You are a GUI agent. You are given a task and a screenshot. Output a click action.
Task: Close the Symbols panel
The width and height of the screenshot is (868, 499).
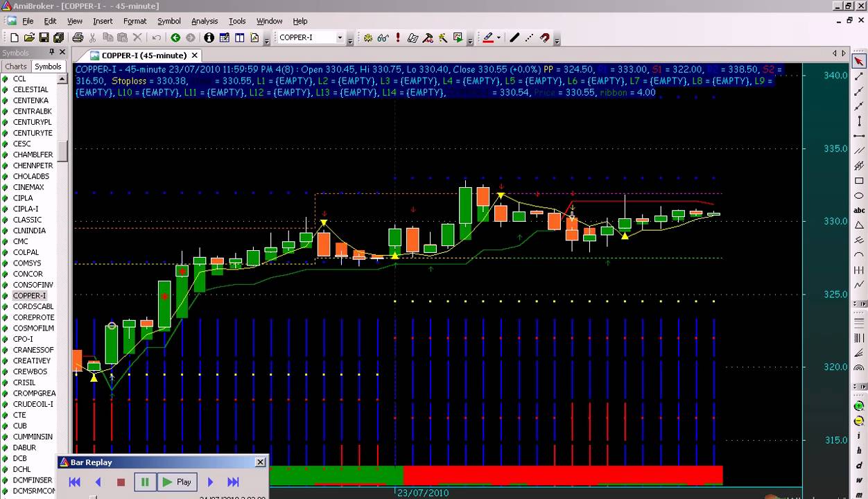coord(62,53)
